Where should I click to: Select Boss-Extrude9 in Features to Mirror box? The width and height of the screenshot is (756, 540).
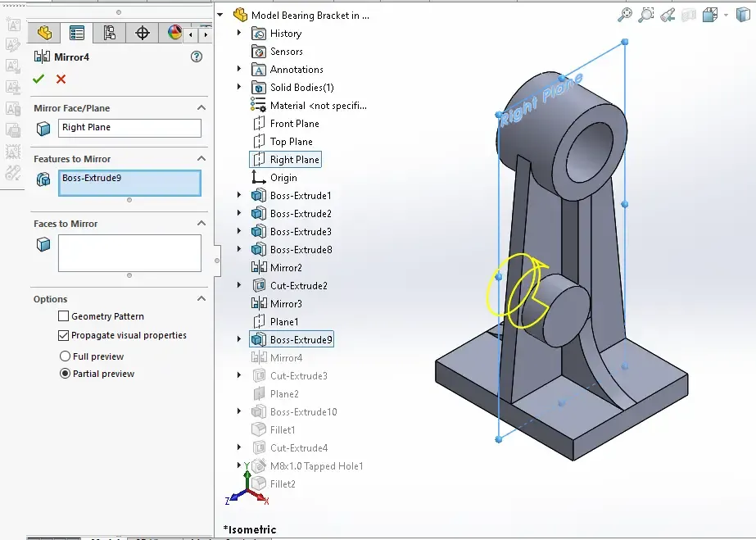click(92, 178)
